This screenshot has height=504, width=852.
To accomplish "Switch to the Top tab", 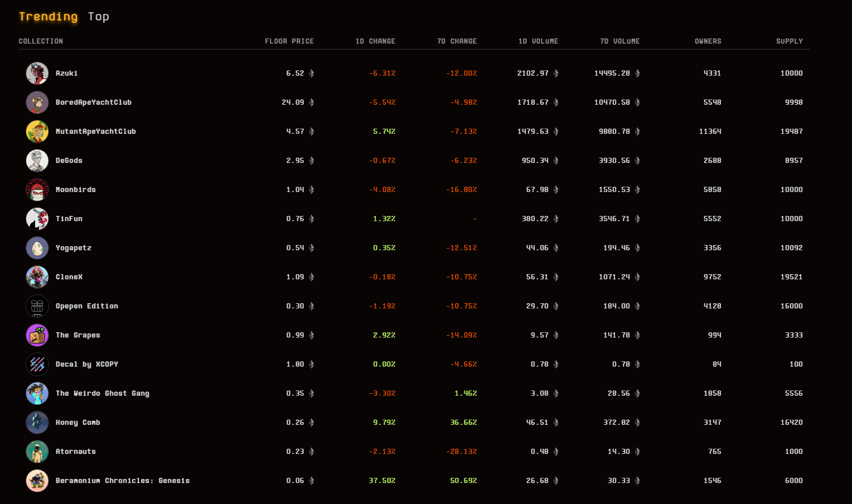I will [x=98, y=16].
